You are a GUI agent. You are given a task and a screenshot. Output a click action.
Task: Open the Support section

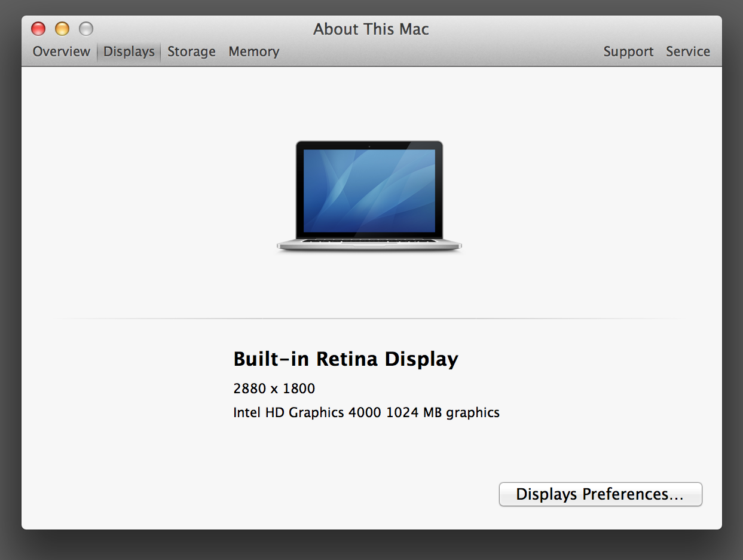628,51
